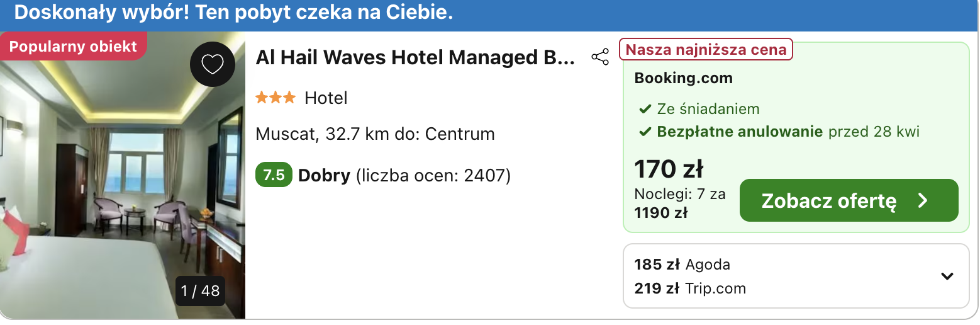The width and height of the screenshot is (980, 325).
Task: Select the 219 zł Trip.com offer
Action: [x=690, y=288]
